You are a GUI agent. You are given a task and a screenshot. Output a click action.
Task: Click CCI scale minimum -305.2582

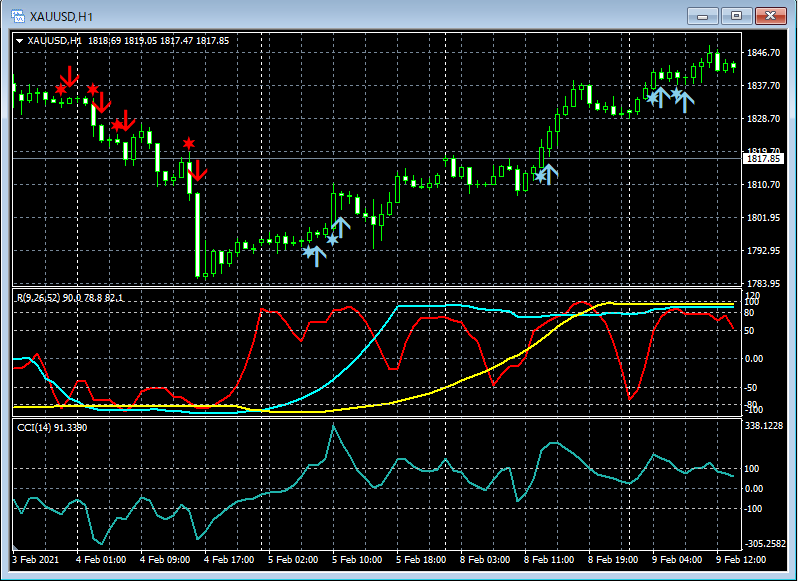click(765, 544)
